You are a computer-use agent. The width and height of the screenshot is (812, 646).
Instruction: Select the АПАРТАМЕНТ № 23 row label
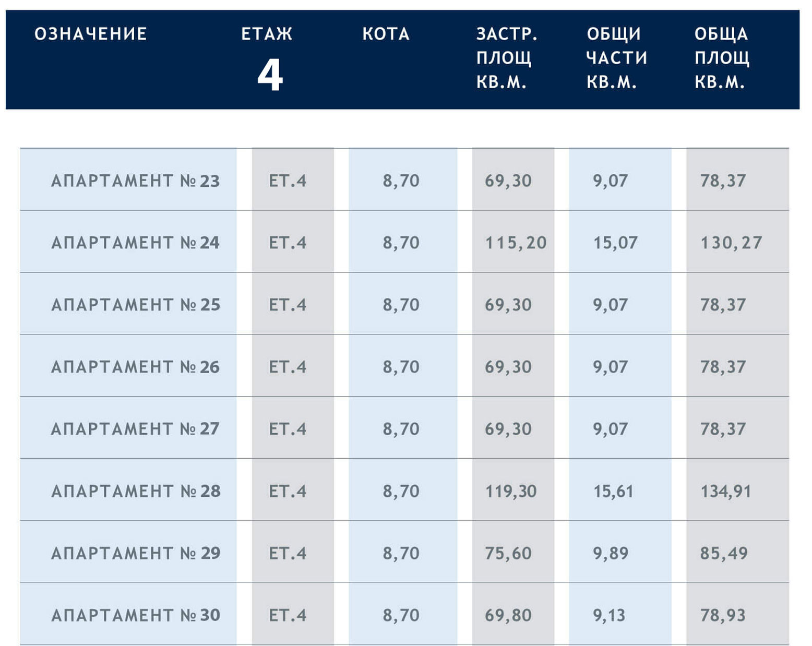(136, 181)
